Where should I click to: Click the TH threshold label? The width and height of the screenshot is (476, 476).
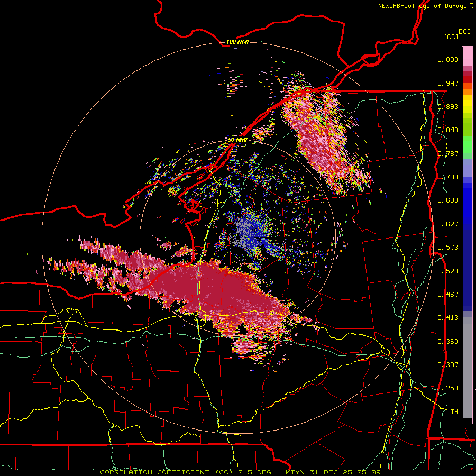point(454,412)
